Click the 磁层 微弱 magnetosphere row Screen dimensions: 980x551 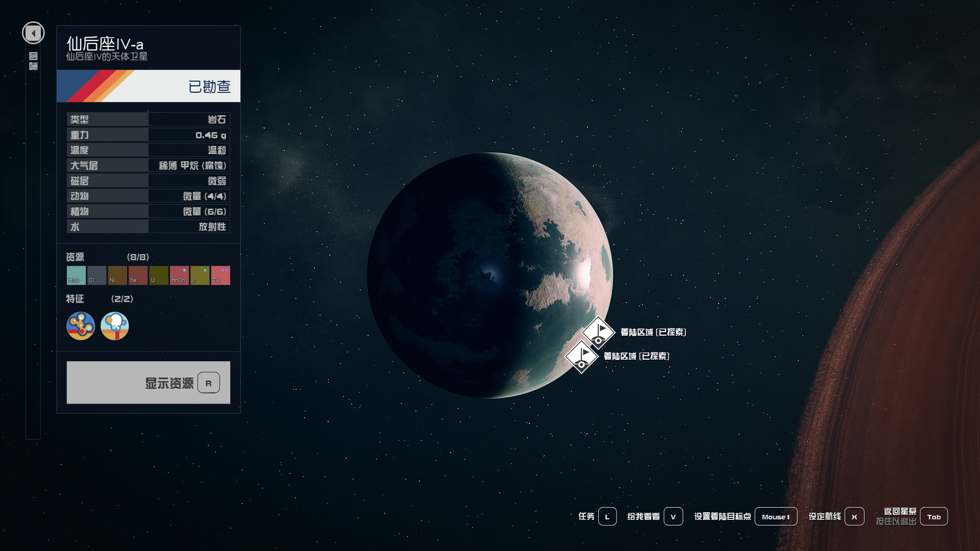point(149,181)
